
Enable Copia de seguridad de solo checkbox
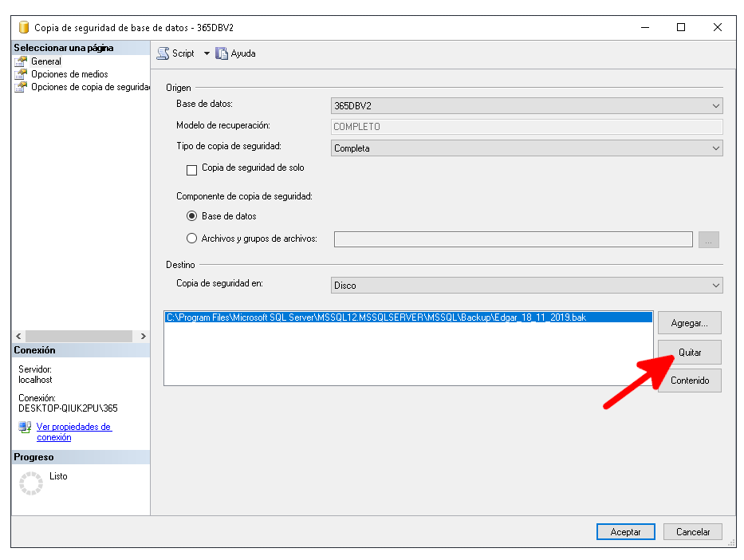click(x=191, y=169)
